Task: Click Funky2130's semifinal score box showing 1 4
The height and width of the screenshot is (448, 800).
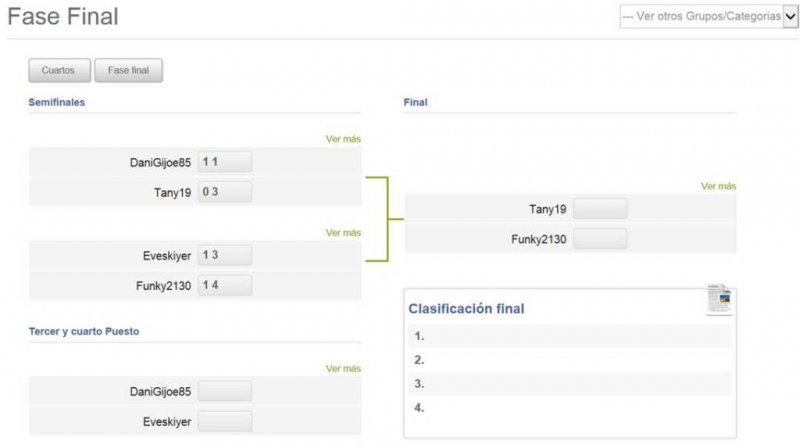Action: coord(224,285)
